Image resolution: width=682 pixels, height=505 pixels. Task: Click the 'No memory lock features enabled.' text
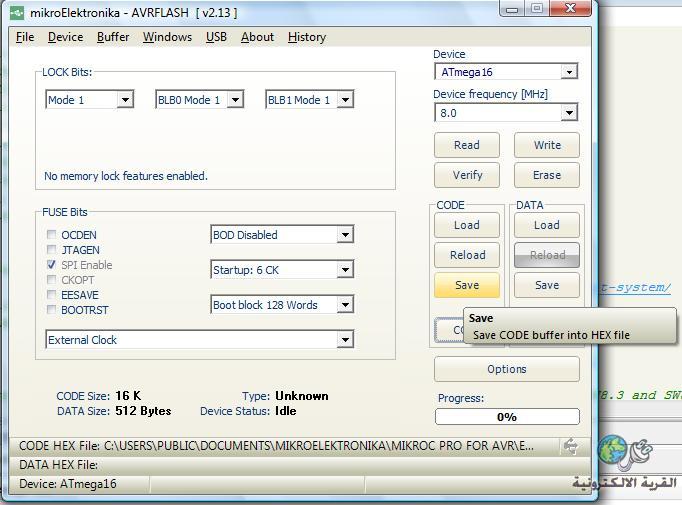coord(126,176)
